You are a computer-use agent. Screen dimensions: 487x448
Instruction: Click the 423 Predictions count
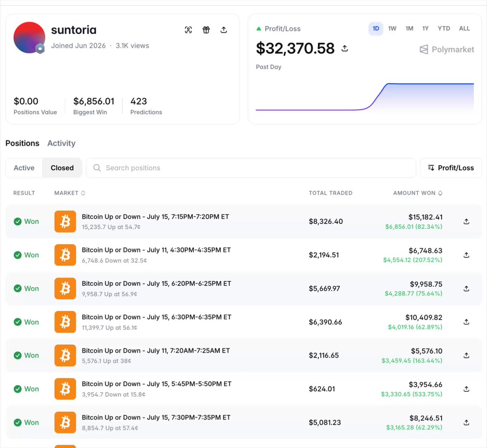click(139, 101)
